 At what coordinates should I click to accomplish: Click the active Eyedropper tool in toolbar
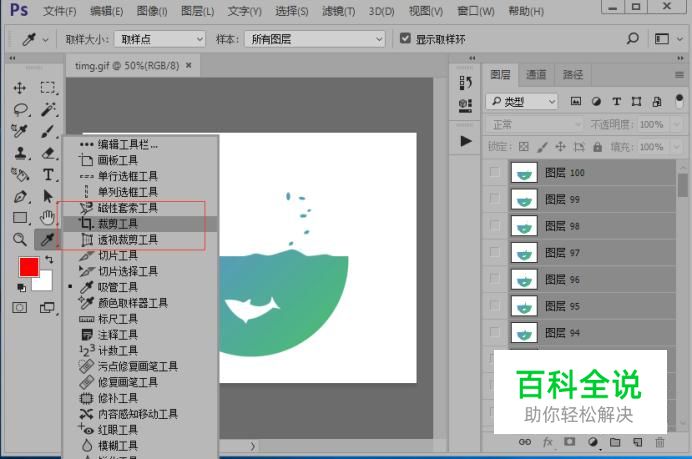47,240
